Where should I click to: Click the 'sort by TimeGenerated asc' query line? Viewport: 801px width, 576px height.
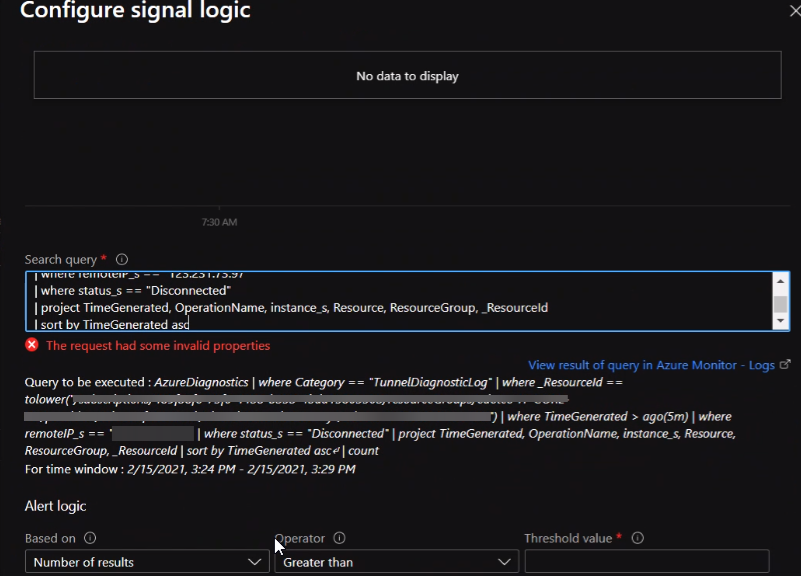[x=111, y=324]
